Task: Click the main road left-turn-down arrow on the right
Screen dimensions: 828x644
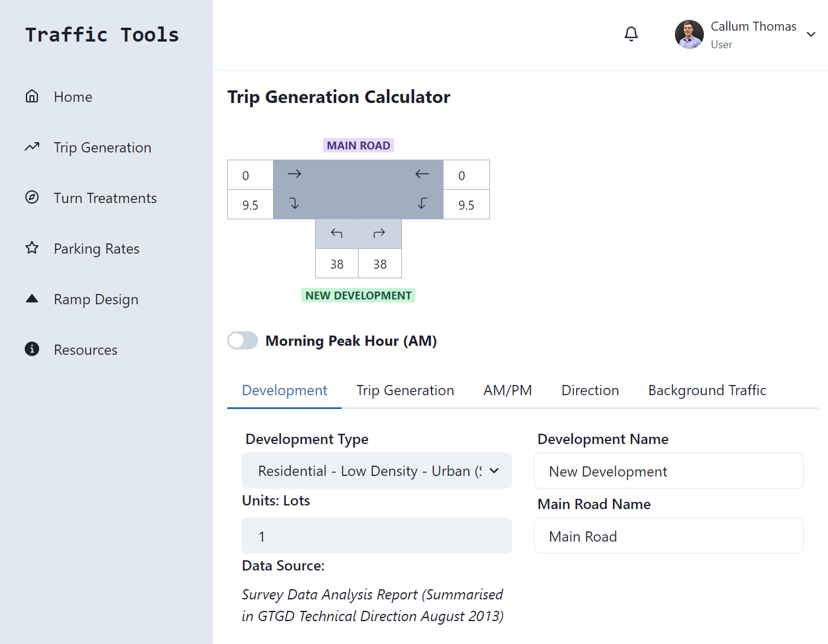Action: pos(422,204)
